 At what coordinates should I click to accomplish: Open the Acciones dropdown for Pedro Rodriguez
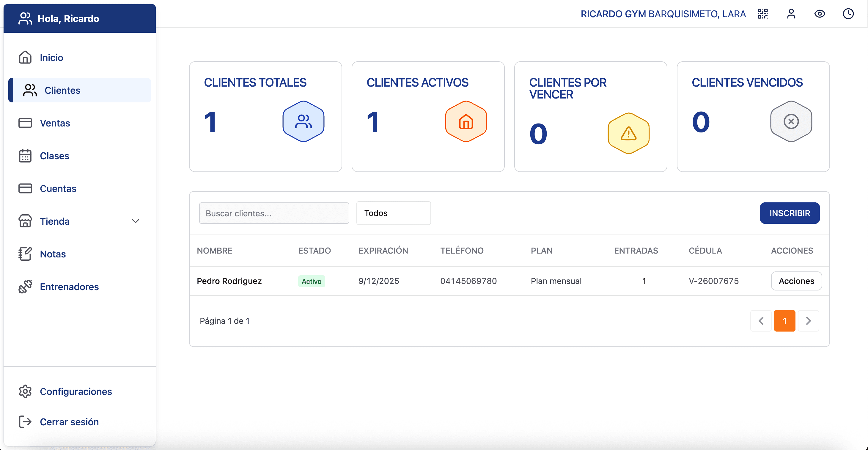click(796, 281)
